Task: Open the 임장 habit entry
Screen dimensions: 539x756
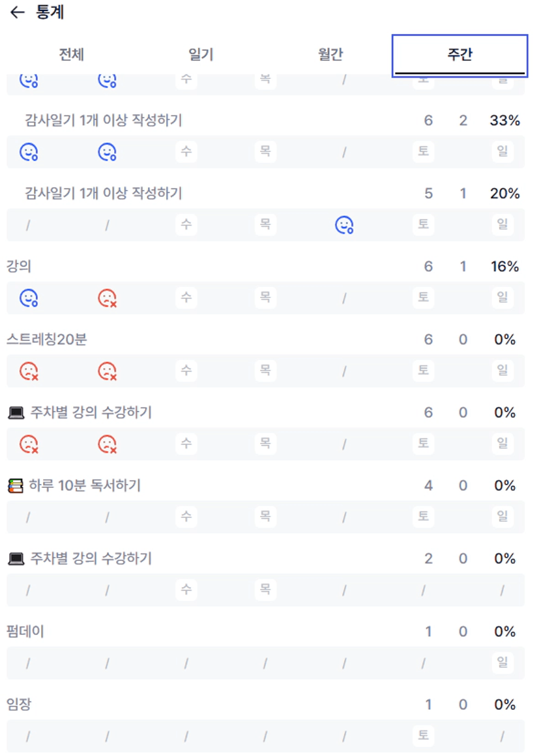Action: pyautogui.click(x=18, y=704)
